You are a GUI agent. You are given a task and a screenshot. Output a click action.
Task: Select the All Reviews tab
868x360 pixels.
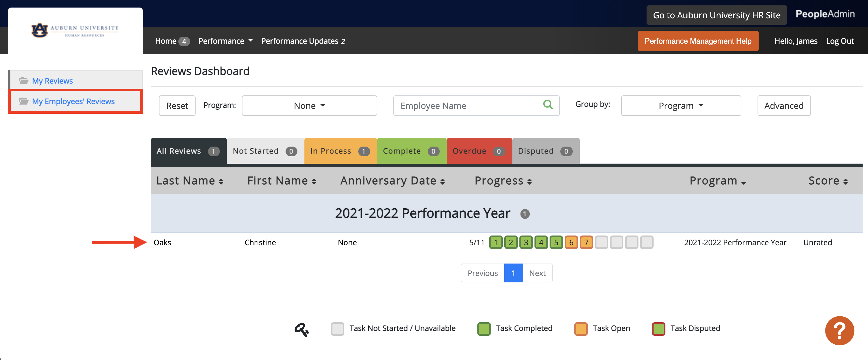pyautogui.click(x=188, y=151)
